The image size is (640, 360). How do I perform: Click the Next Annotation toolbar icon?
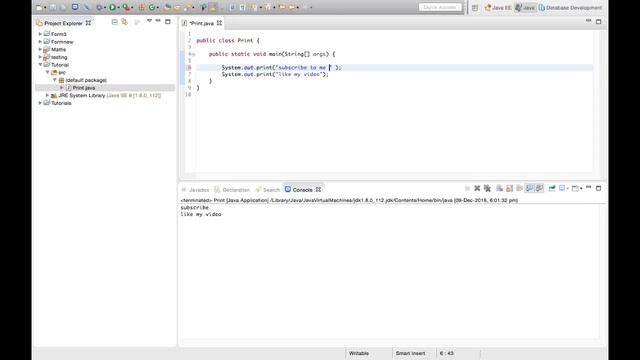pyautogui.click(x=254, y=7)
